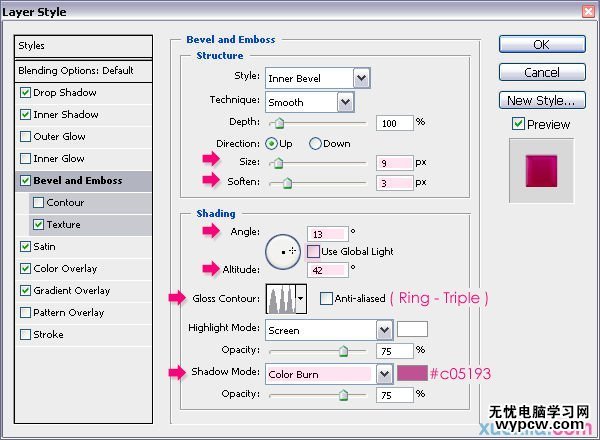The image size is (600, 440).
Task: Open the Shadow Mode dropdown showing Color Burn
Action: tap(329, 374)
